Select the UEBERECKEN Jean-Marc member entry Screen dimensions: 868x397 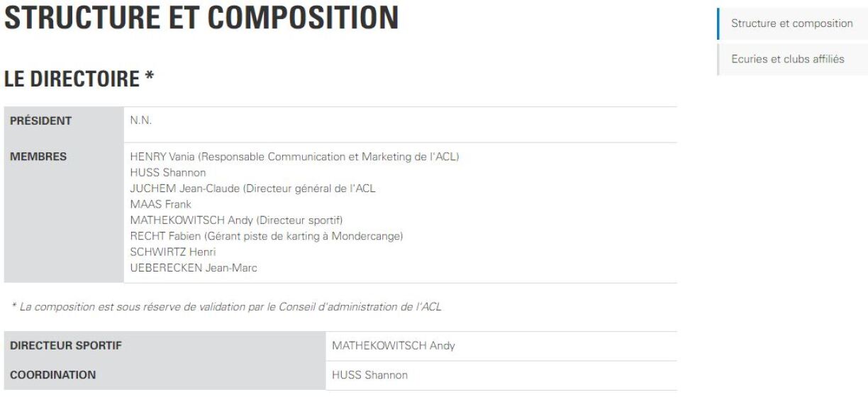pos(194,268)
